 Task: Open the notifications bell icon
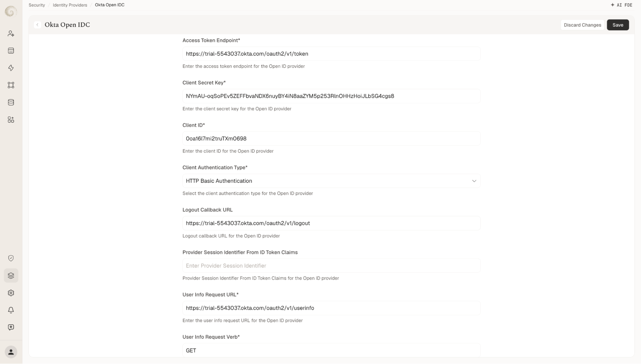[x=11, y=310]
